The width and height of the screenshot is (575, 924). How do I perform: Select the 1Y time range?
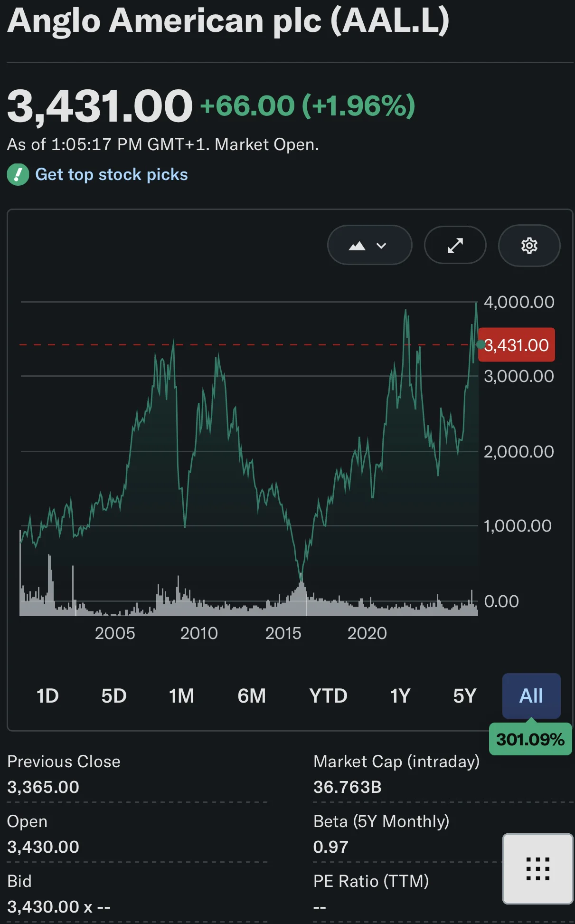[x=400, y=696]
